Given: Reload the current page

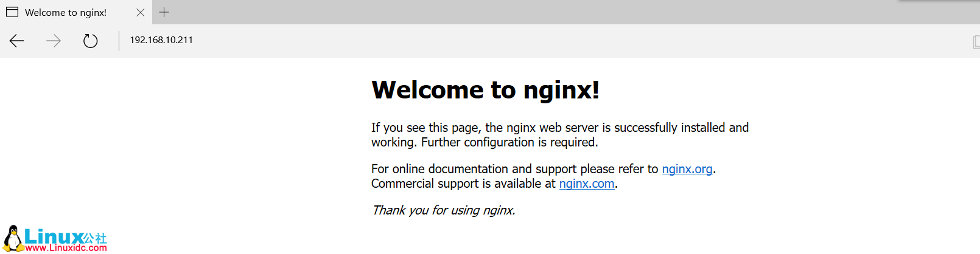Looking at the screenshot, I should pyautogui.click(x=90, y=41).
